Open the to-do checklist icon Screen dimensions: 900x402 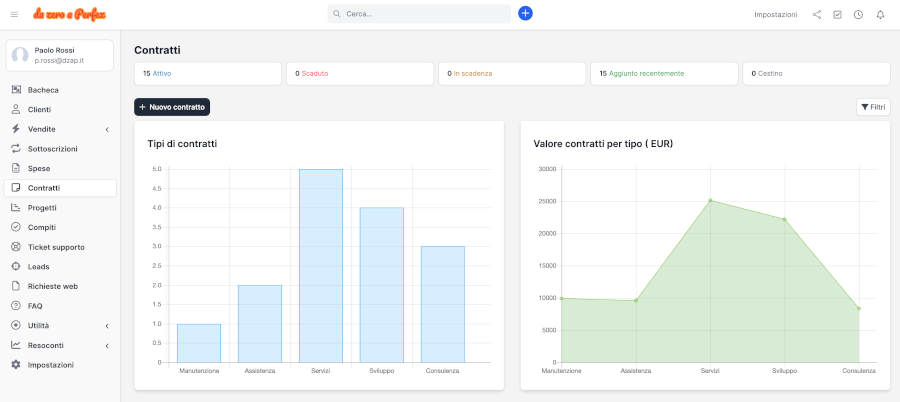coord(837,15)
